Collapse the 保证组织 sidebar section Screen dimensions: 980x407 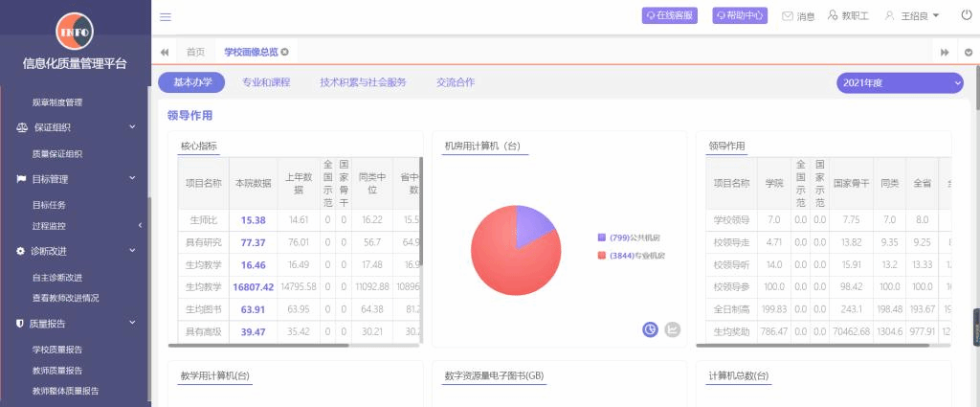pyautogui.click(x=133, y=126)
